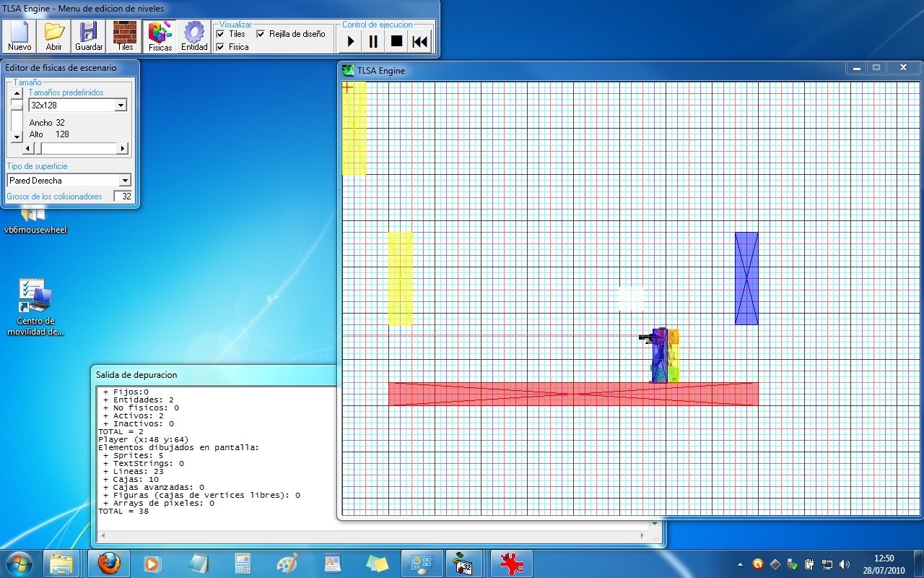The height and width of the screenshot is (578, 924).
Task: Select the Tiles editor tool
Action: tap(125, 36)
